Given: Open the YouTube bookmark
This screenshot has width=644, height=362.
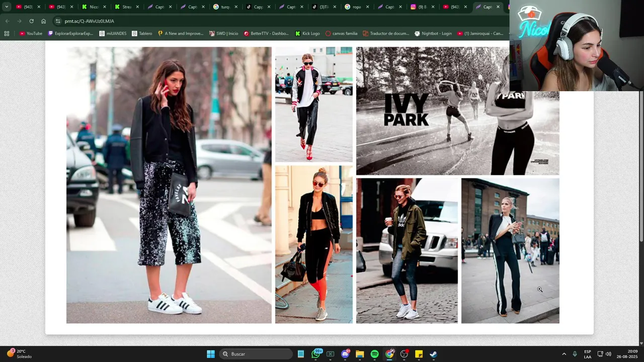Looking at the screenshot, I should [x=31, y=34].
